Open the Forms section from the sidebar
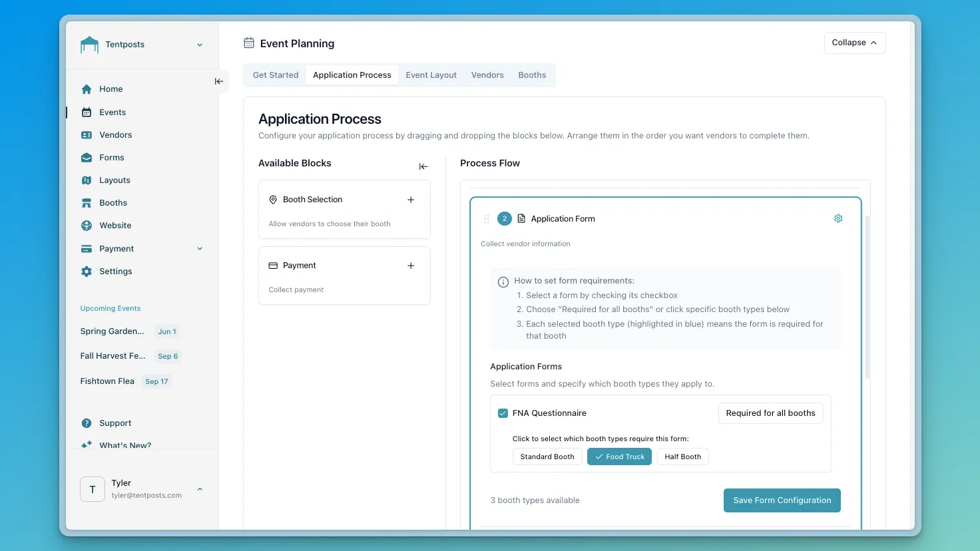Viewport: 980px width, 551px height. click(87, 157)
